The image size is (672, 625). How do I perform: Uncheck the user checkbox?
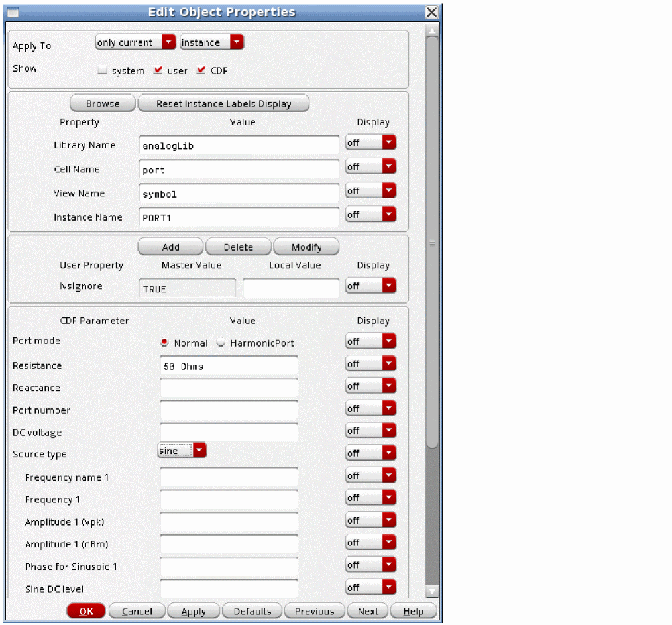pyautogui.click(x=158, y=71)
